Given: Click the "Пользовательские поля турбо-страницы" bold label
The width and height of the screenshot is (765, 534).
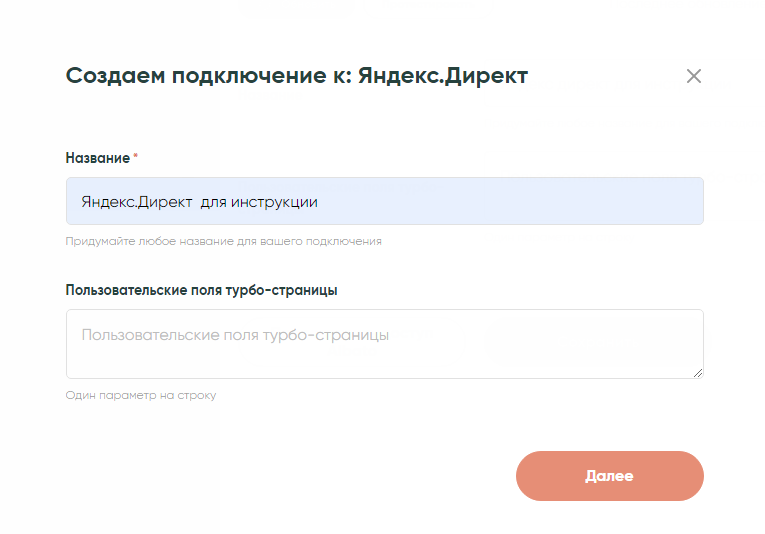Looking at the screenshot, I should pyautogui.click(x=201, y=290).
